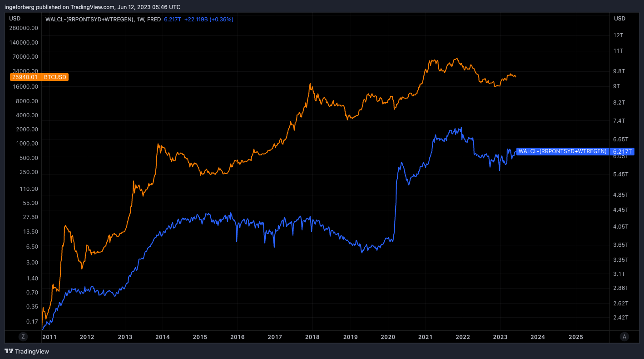This screenshot has width=644, height=359.
Task: Click the 2000.00 level on left axis
Action: pos(27,129)
